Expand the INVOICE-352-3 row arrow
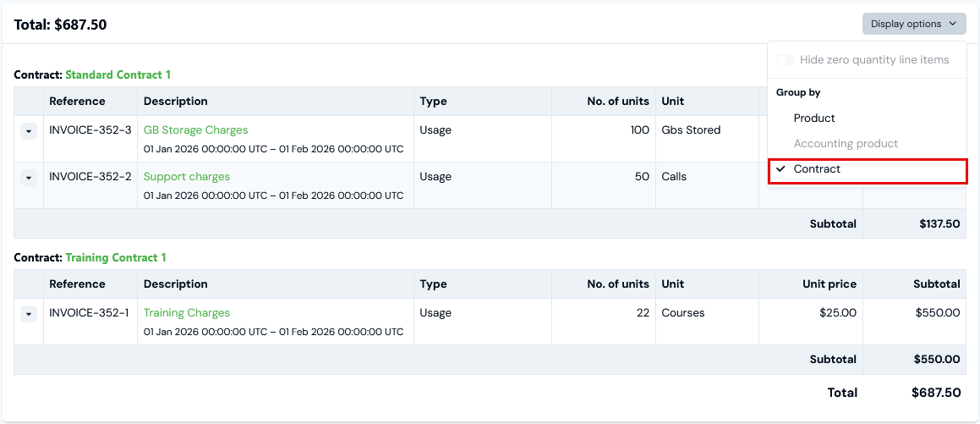 (29, 130)
